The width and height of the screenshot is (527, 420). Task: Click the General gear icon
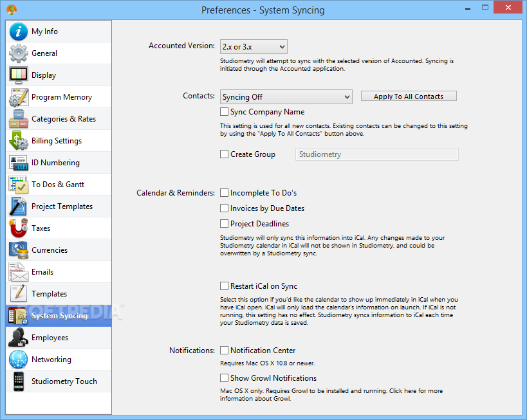[19, 53]
